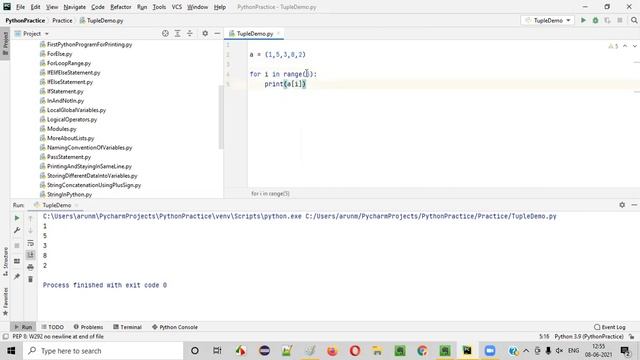Click Practice breadcrumb folder
640x360 pixels.
[x=62, y=20]
